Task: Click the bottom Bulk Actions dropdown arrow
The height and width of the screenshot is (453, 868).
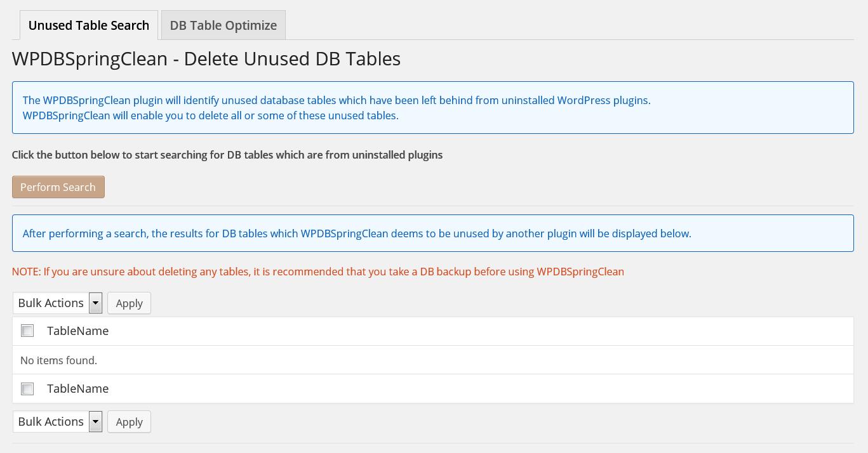Action: (95, 422)
